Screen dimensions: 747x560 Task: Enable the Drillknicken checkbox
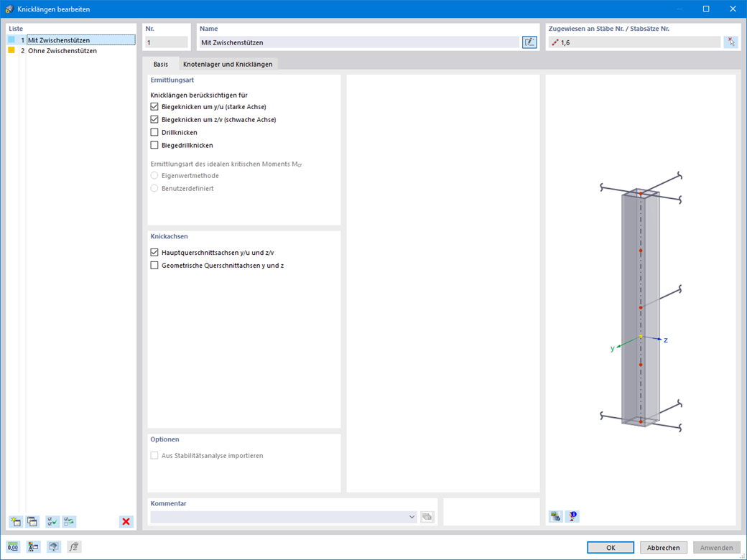(x=154, y=132)
